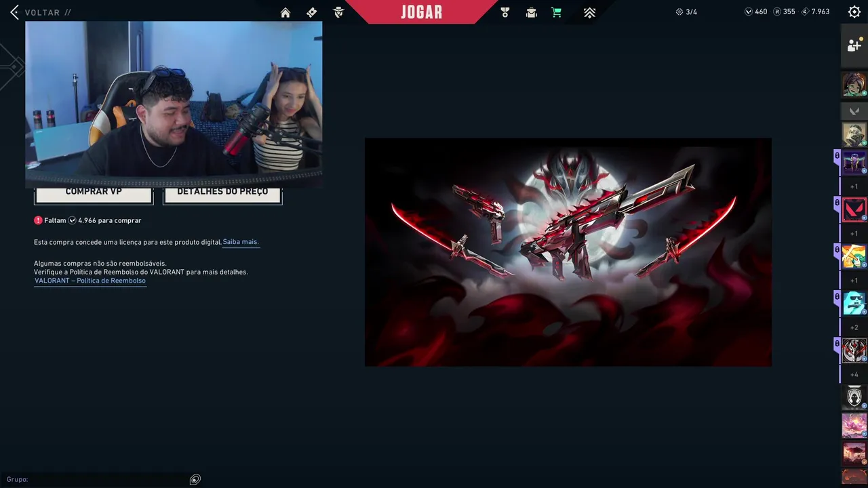Click the COMPRAR VP button
The height and width of the screenshot is (488, 868).
click(94, 194)
